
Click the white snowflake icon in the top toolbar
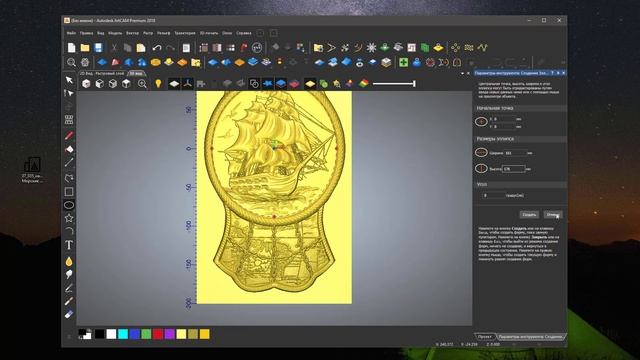371,48
